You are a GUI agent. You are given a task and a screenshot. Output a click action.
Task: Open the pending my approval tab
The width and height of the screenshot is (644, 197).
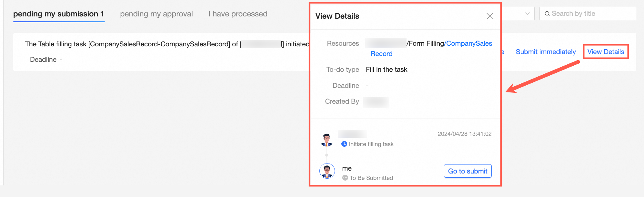tap(156, 14)
